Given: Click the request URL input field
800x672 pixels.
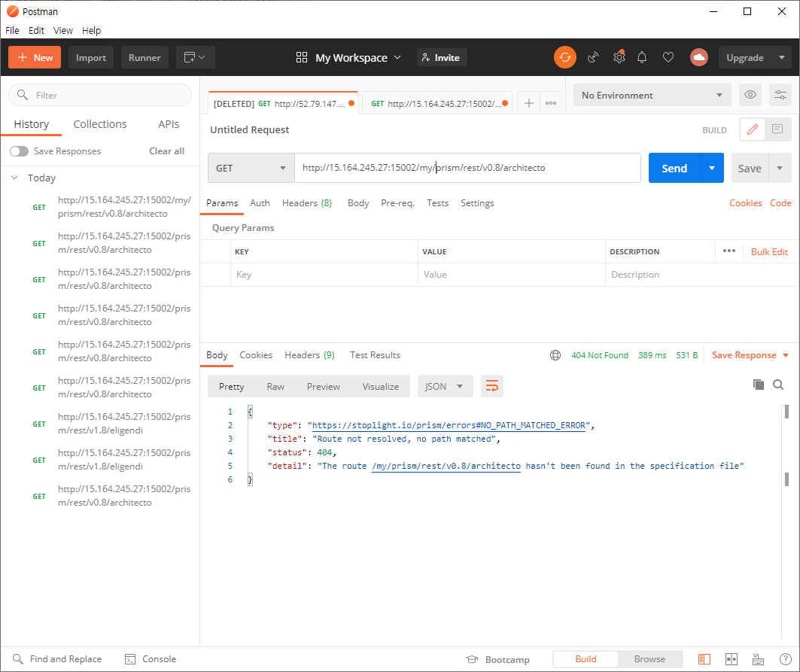Looking at the screenshot, I should [467, 168].
